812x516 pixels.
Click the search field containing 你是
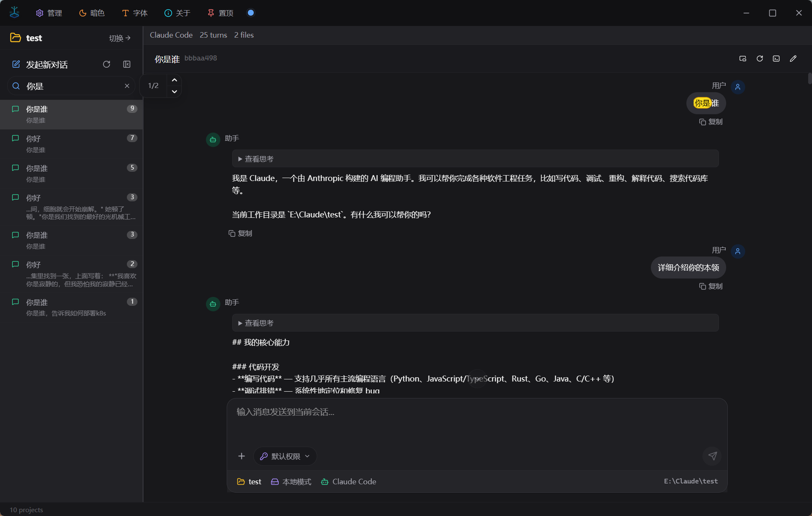[71, 86]
